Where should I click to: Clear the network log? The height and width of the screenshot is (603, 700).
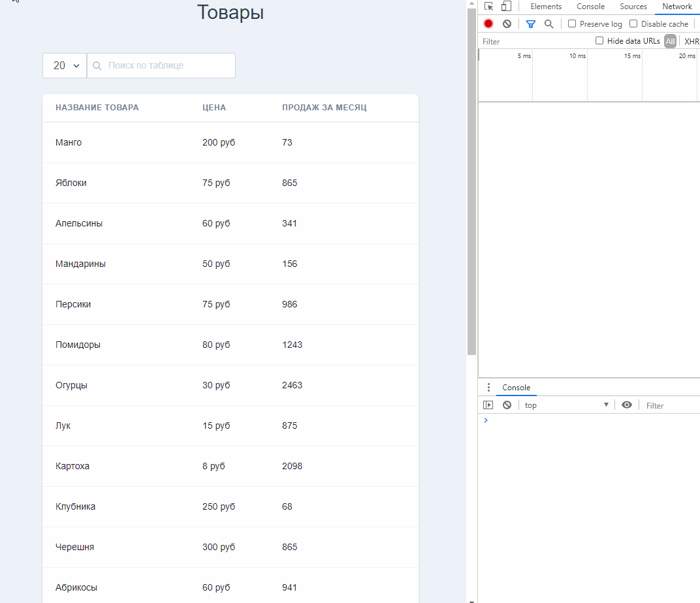click(x=507, y=23)
